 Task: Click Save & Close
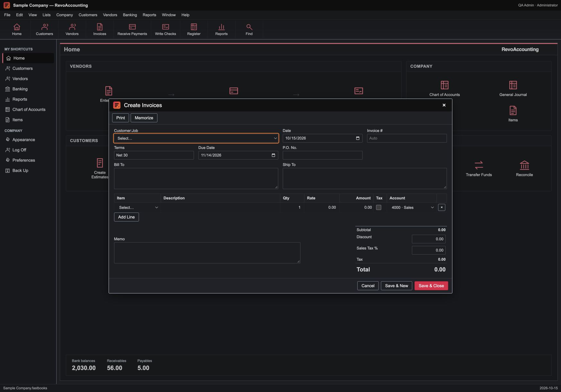click(x=431, y=286)
